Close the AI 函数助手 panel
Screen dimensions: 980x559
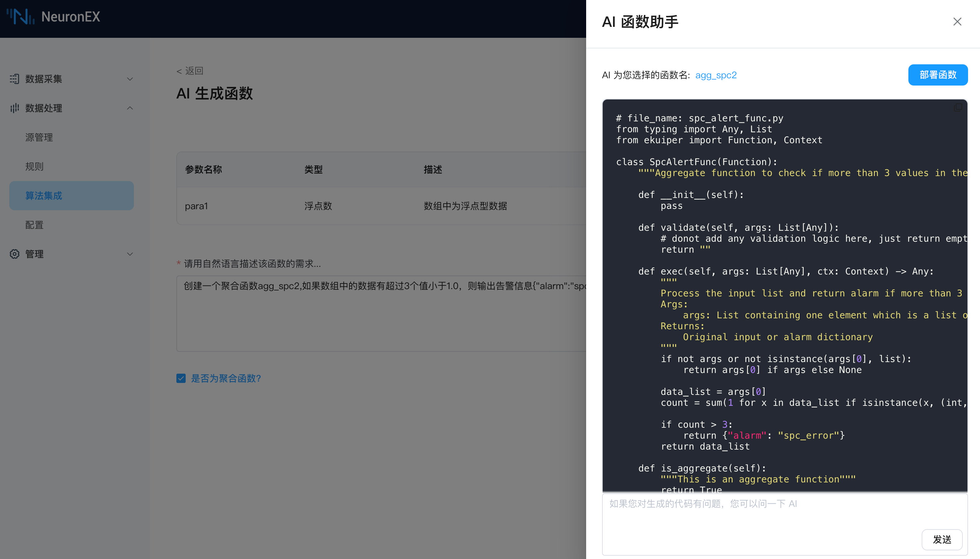pos(957,22)
